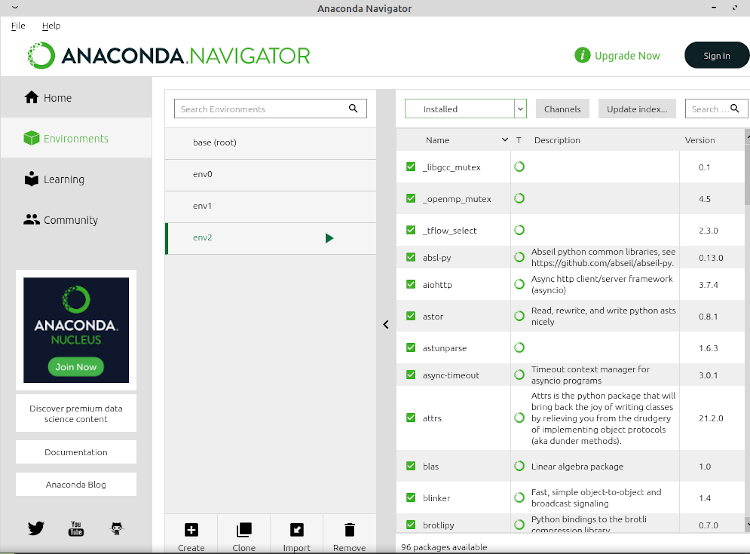The height and width of the screenshot is (554, 750).
Task: Select the env1 environment
Action: pos(270,206)
